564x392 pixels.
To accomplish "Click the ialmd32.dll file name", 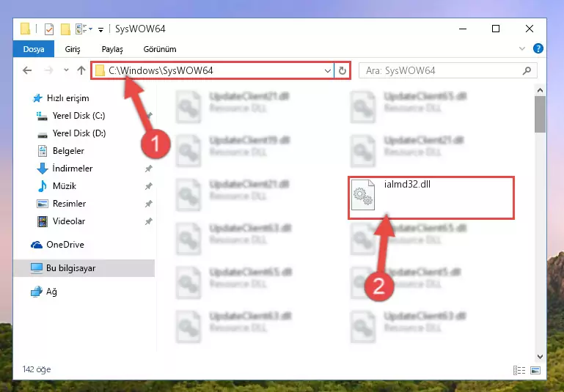I will [x=407, y=185].
